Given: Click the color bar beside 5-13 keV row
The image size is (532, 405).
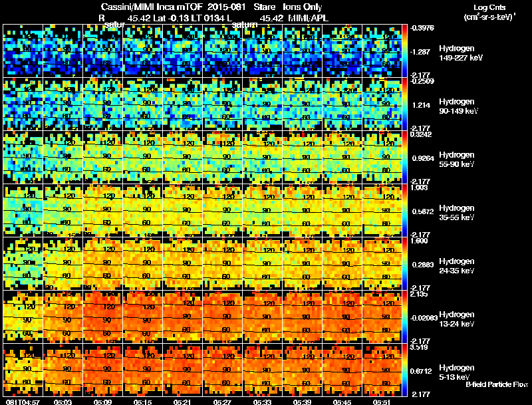Looking at the screenshot, I should coord(404,370).
